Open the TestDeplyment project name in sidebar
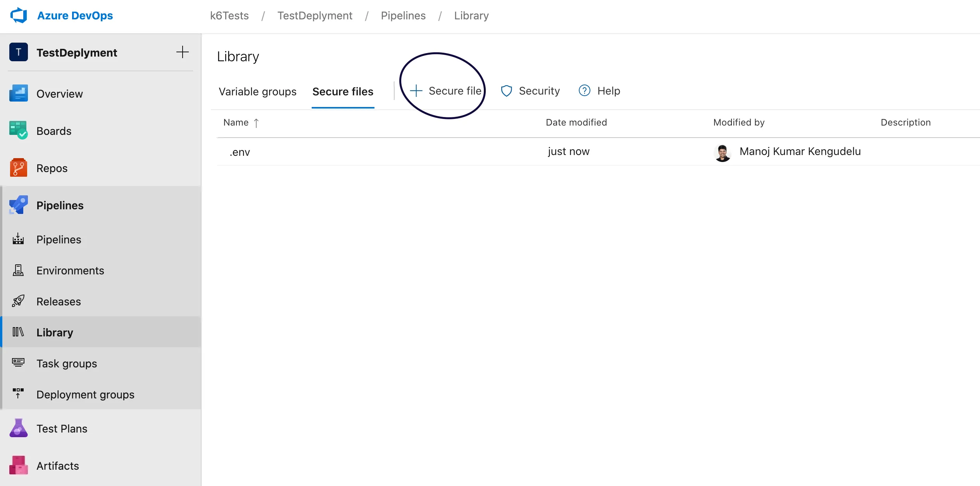Screen dimensions: 980x486 pos(77,52)
